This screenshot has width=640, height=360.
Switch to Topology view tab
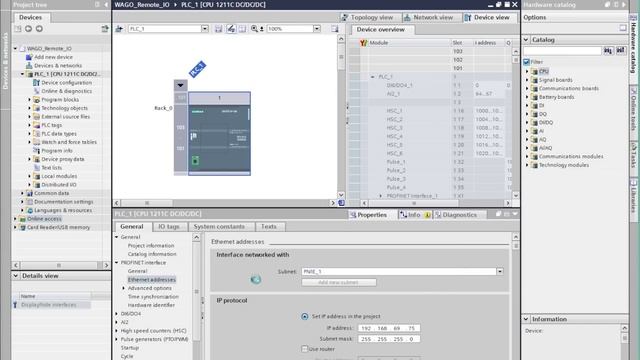tap(367, 18)
